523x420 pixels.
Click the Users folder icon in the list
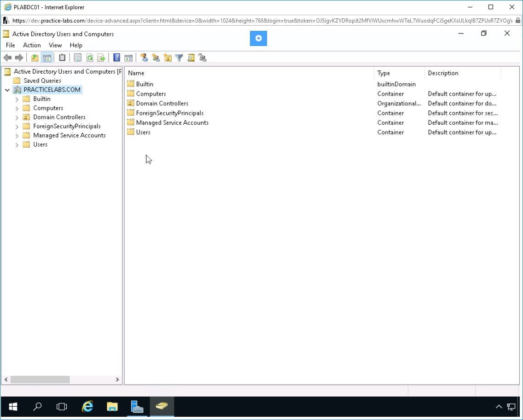(131, 132)
